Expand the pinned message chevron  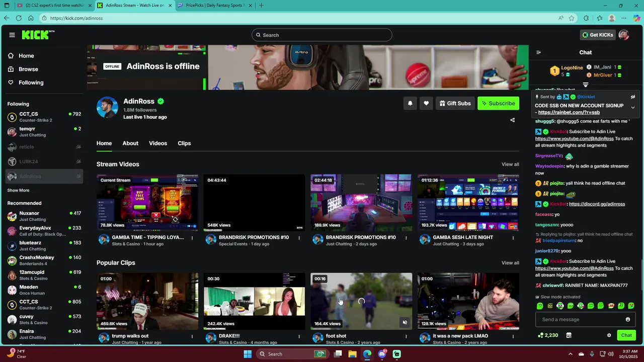pyautogui.click(x=633, y=108)
